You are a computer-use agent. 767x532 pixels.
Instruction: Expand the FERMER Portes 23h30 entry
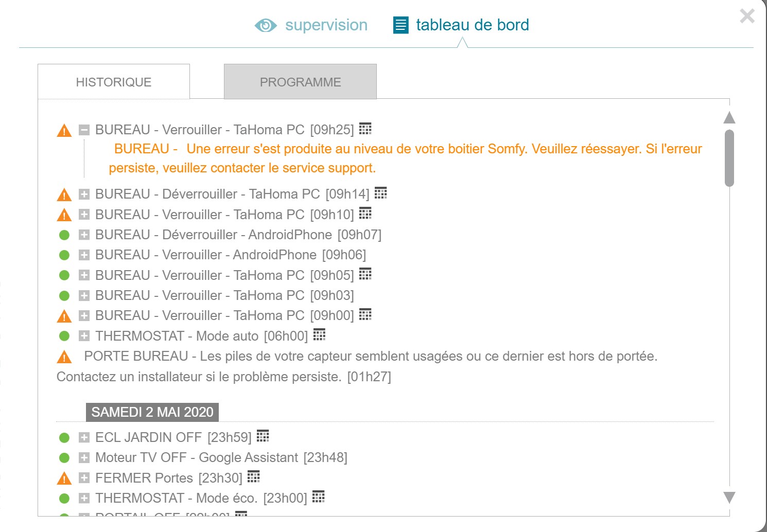[84, 478]
